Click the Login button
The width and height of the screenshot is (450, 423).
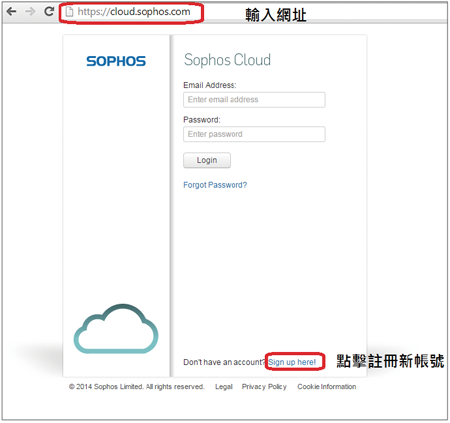(x=207, y=160)
